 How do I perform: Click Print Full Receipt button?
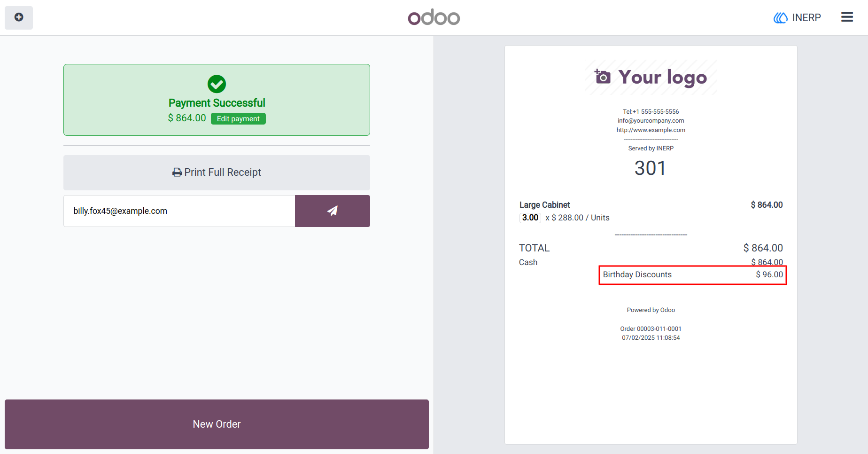click(217, 172)
